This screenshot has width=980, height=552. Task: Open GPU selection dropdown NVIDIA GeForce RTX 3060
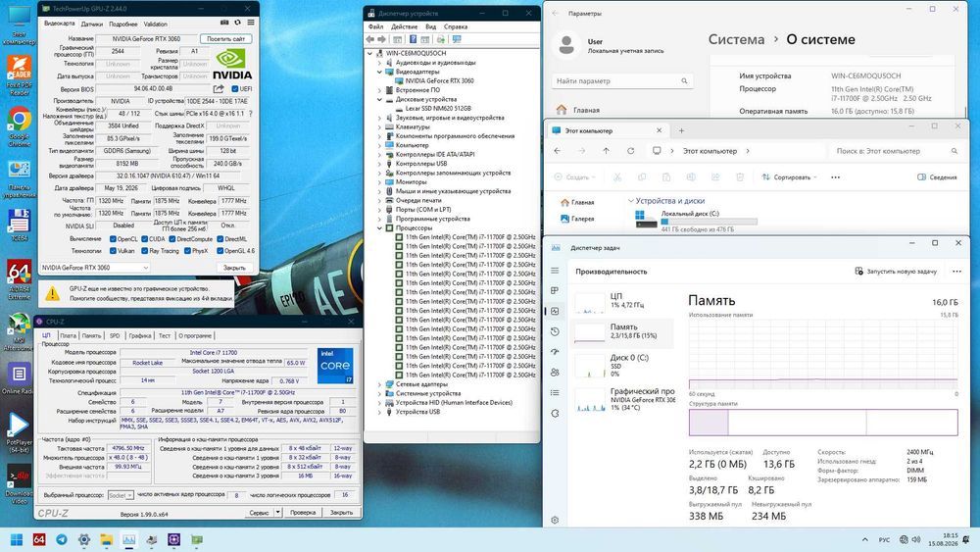click(95, 268)
